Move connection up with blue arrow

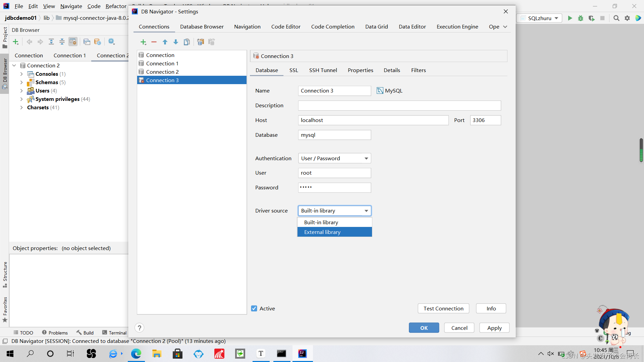tap(165, 42)
